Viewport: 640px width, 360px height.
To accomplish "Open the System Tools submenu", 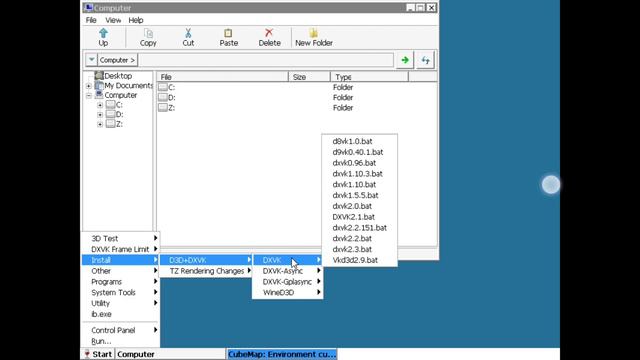I will 121,292.
